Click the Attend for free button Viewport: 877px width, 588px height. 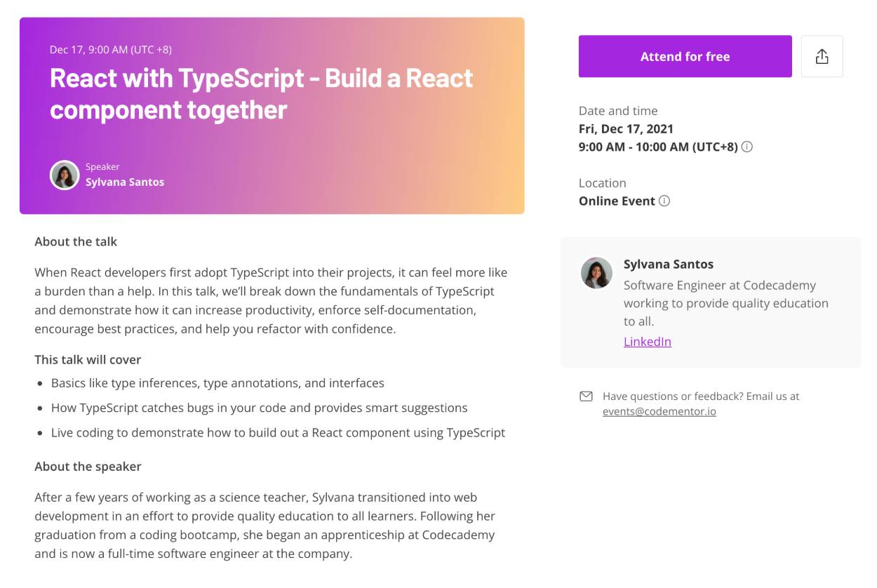click(685, 56)
